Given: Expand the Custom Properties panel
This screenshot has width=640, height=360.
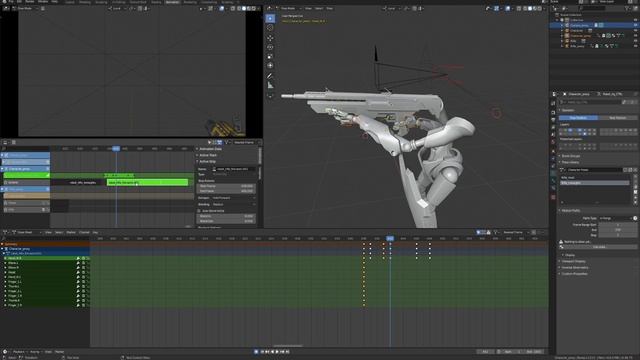Looking at the screenshot, I should click(x=574, y=274).
